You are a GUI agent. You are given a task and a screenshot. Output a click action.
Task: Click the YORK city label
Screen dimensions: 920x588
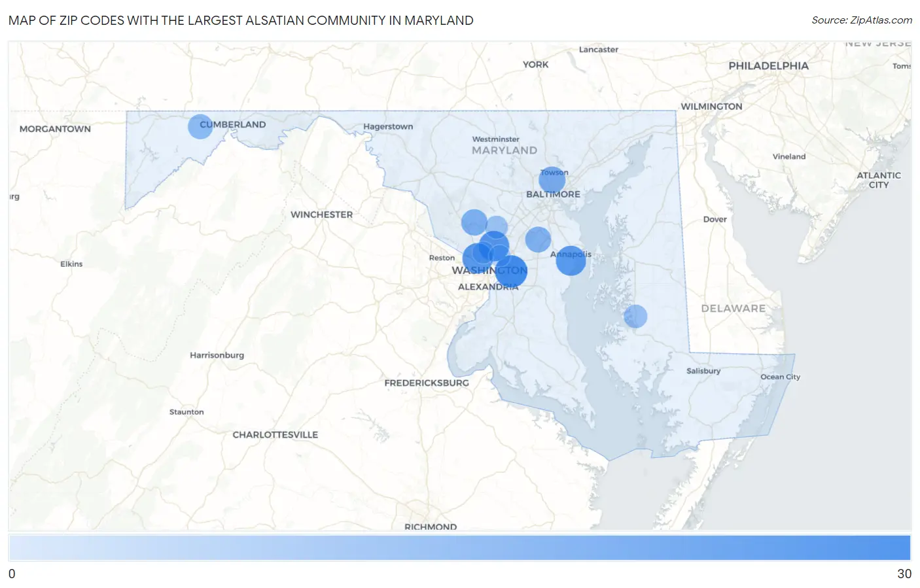click(535, 65)
